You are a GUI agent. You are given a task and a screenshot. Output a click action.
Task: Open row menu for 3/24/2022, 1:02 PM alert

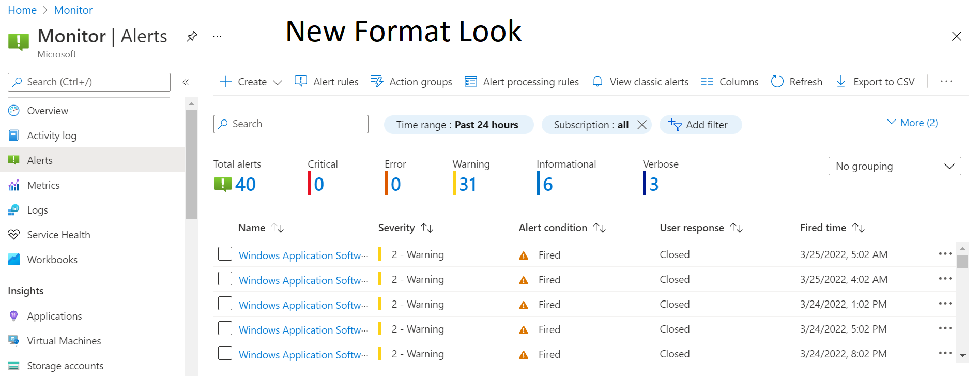coord(945,304)
